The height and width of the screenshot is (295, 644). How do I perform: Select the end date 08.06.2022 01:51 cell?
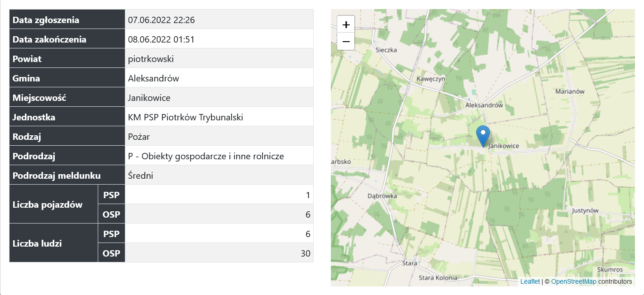[219, 39]
